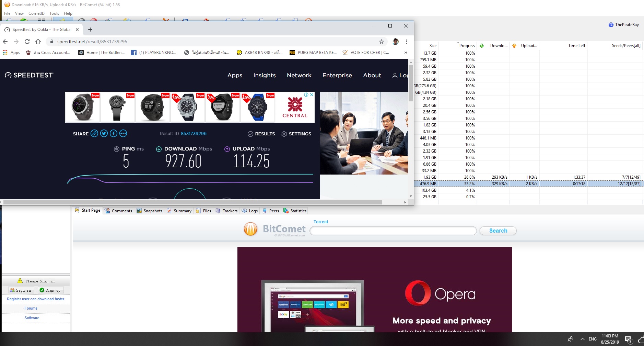
Task: Switch to Peers tab
Action: point(271,211)
